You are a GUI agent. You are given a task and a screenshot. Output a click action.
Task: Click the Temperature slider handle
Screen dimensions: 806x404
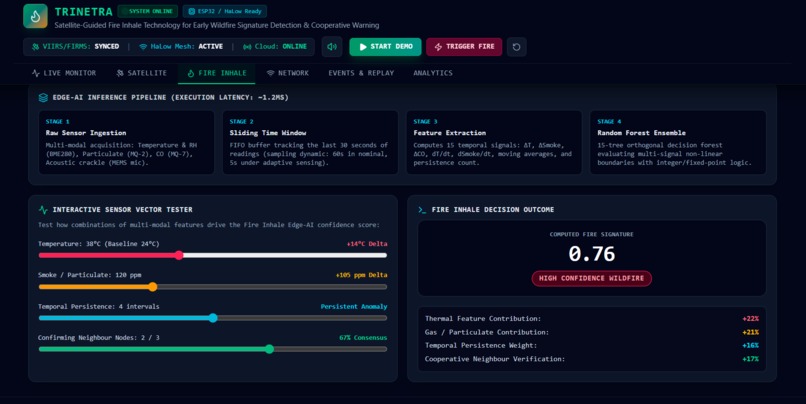(x=179, y=255)
